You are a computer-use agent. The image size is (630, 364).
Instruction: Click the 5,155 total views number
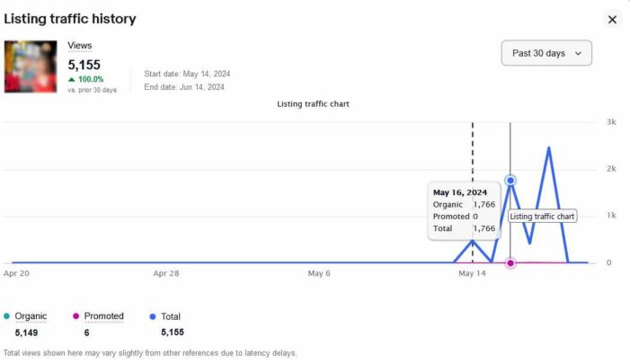pos(84,65)
